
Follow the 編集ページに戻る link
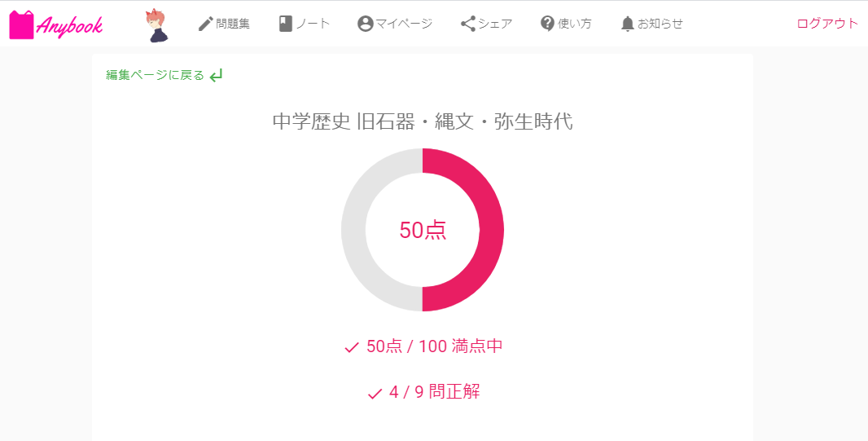(x=155, y=75)
